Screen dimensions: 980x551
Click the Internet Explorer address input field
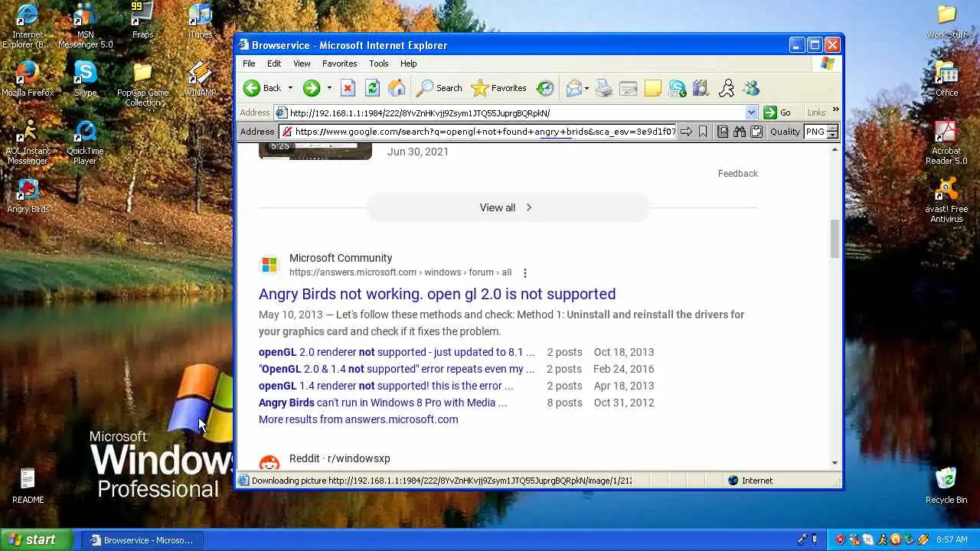tap(515, 112)
